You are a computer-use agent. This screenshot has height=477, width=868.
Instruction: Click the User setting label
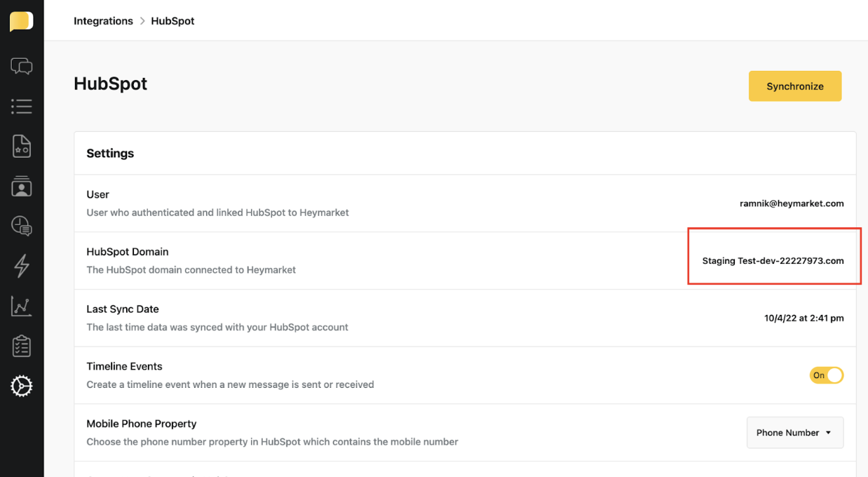click(x=98, y=194)
